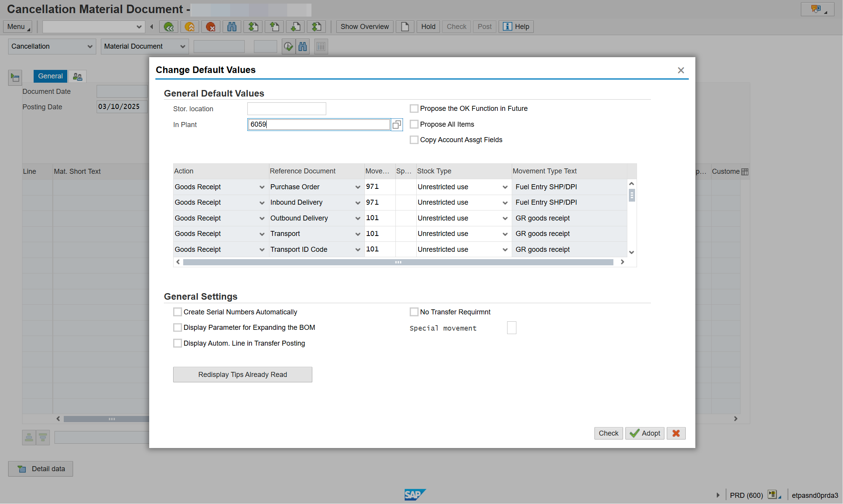This screenshot has width=843, height=504.
Task: Check Display Parameter for Expanding the BOM
Action: 177,328
